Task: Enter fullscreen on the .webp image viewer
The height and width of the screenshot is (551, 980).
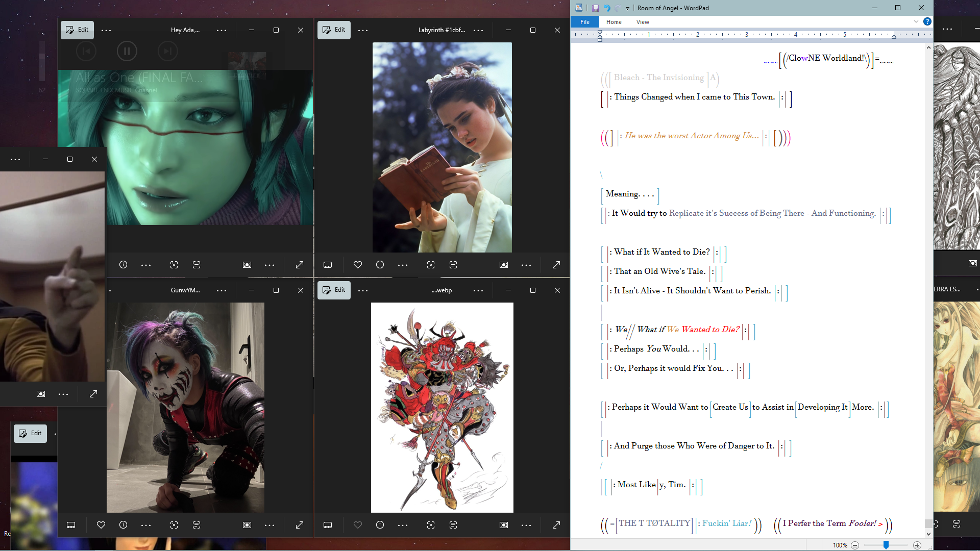Action: (556, 525)
